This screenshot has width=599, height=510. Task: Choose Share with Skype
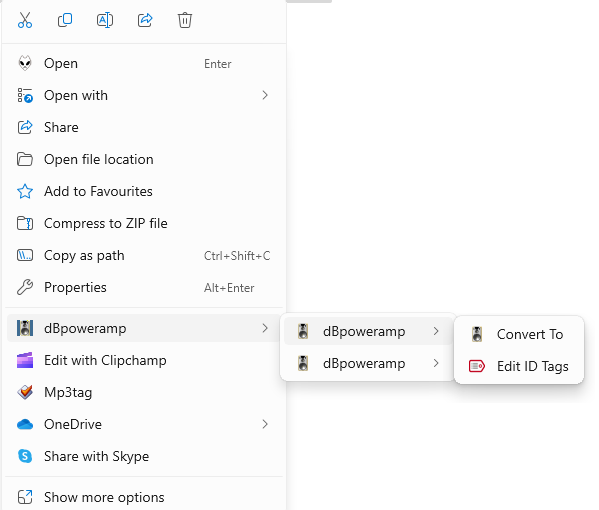click(144, 456)
